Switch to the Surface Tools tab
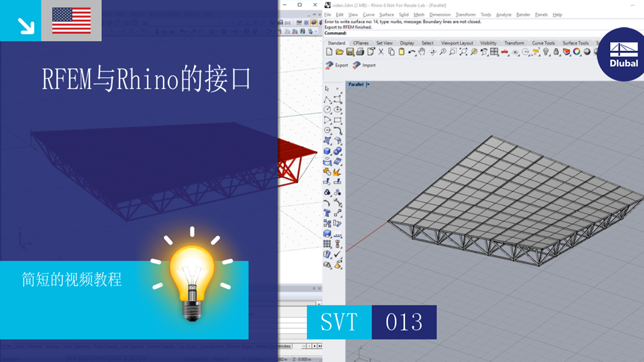The image size is (644, 362). click(x=575, y=43)
